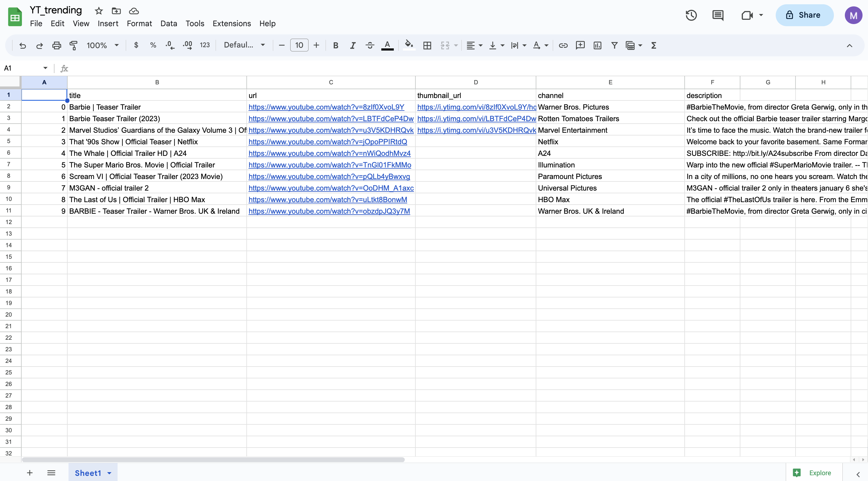Image resolution: width=868 pixels, height=481 pixels.
Task: Open version history clock icon
Action: point(691,15)
